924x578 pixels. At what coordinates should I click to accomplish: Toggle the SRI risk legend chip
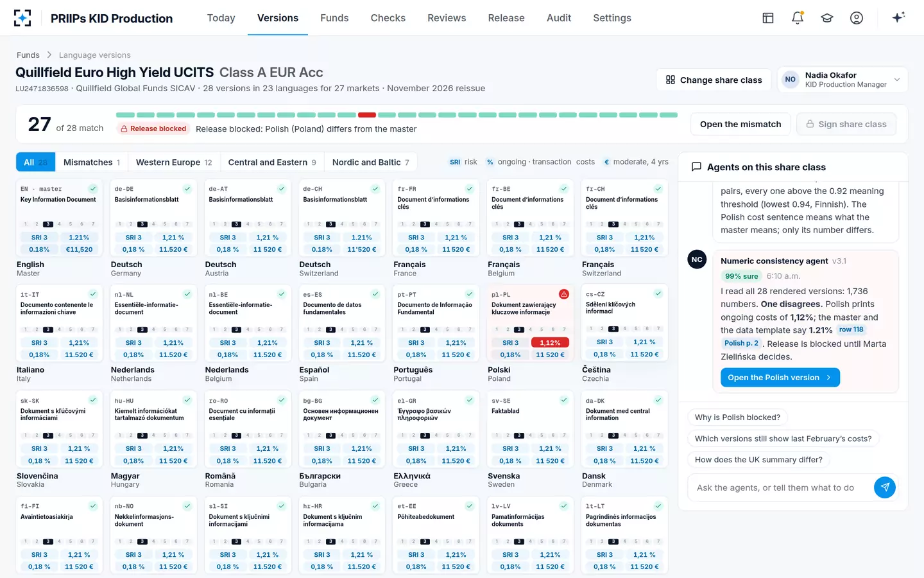pos(463,162)
